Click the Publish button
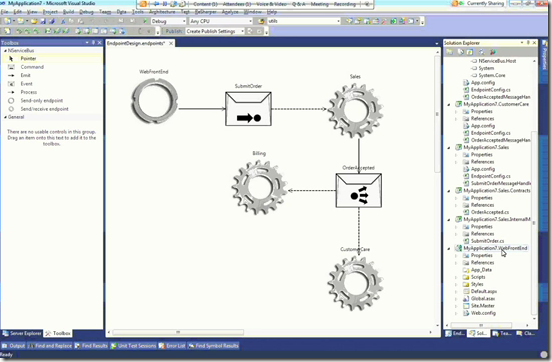This screenshot has width=552, height=362. 174,31
